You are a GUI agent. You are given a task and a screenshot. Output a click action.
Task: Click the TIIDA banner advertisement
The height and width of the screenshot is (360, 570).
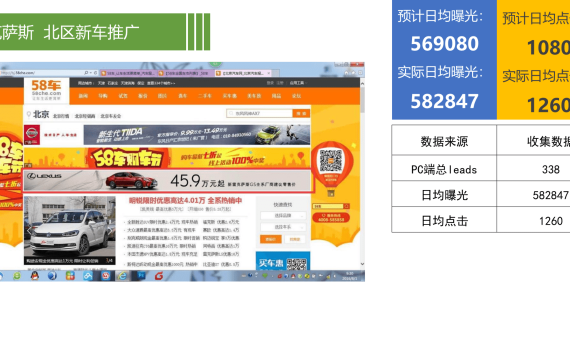tap(197, 135)
